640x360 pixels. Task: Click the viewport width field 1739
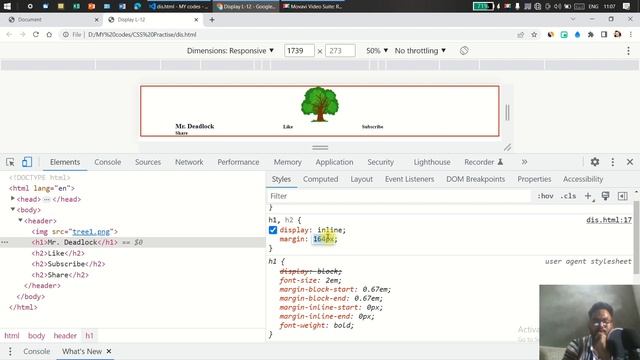(x=299, y=51)
